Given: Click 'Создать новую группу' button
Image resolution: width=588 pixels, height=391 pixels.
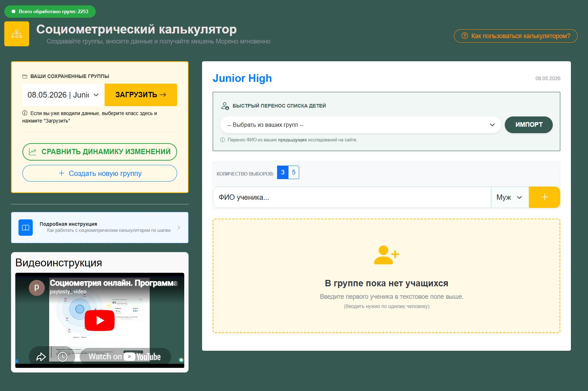Looking at the screenshot, I should click(x=100, y=173).
